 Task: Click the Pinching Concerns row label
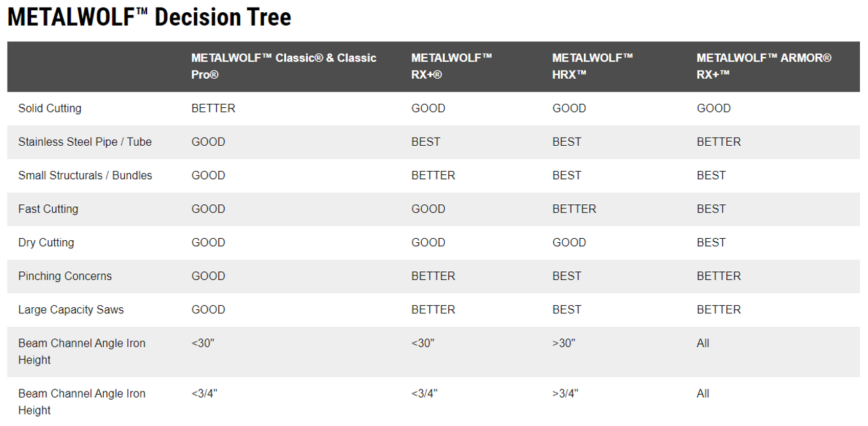coord(64,276)
